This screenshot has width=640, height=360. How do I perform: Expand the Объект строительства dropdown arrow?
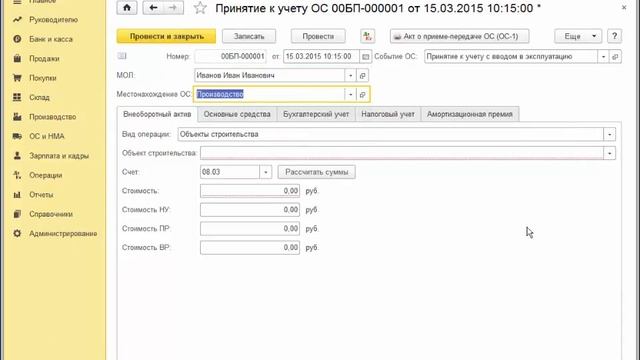click(x=609, y=153)
